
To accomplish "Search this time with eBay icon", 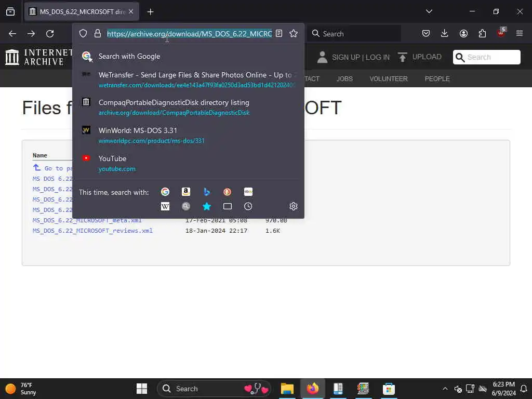I will [x=248, y=192].
